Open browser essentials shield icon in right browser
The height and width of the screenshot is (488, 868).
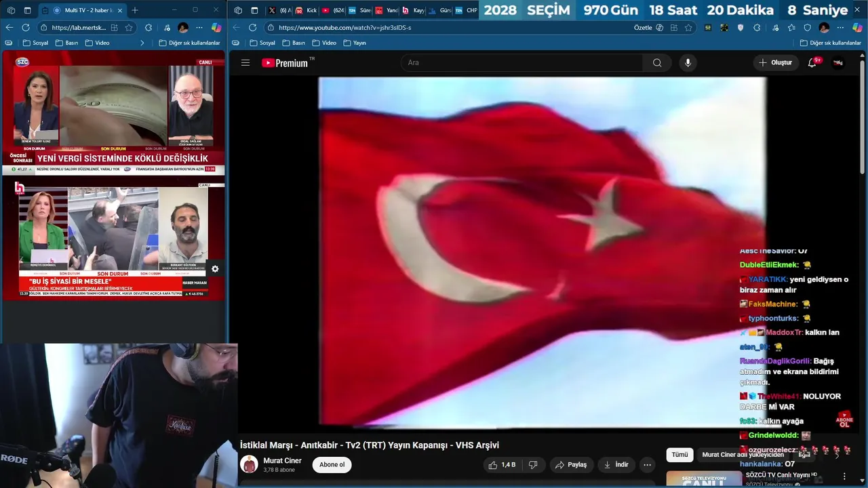(807, 27)
